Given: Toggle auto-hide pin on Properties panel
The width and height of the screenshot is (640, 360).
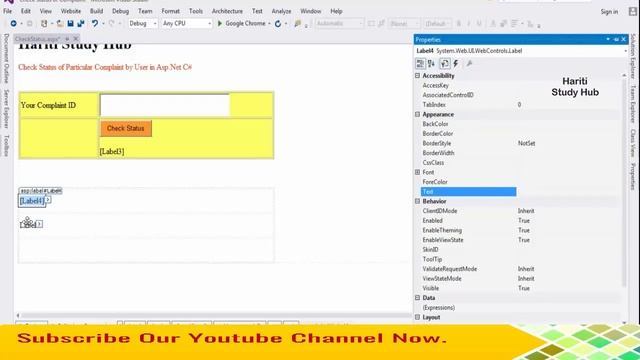Looking at the screenshot, I should (x=616, y=39).
